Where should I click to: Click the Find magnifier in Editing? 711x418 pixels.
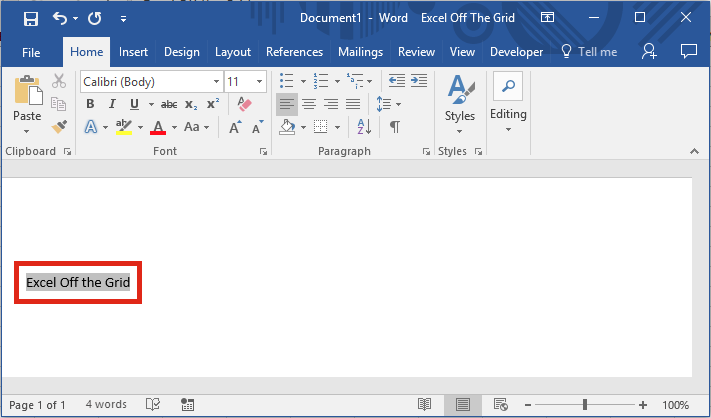pos(508,86)
